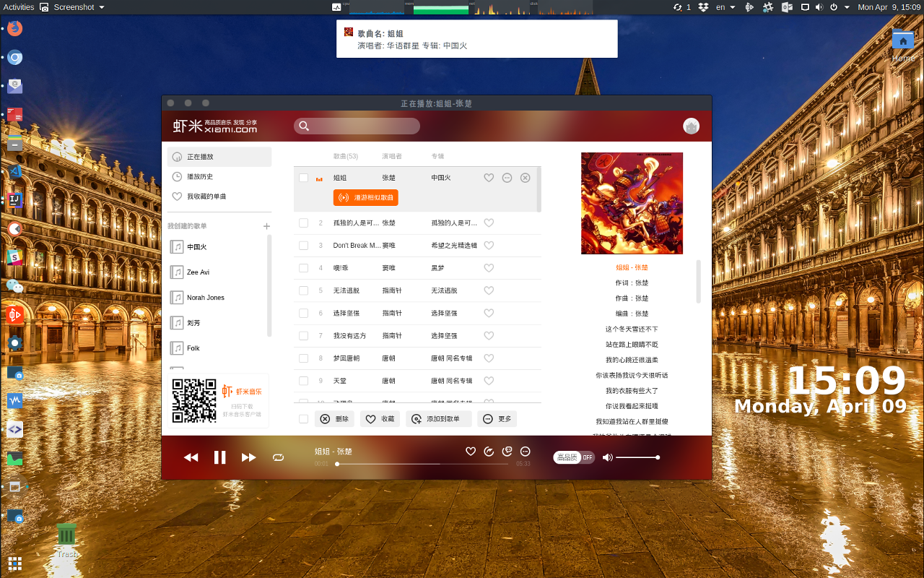Image resolution: width=924 pixels, height=578 pixels.
Task: Click the 更多 more button
Action: pyautogui.click(x=497, y=419)
